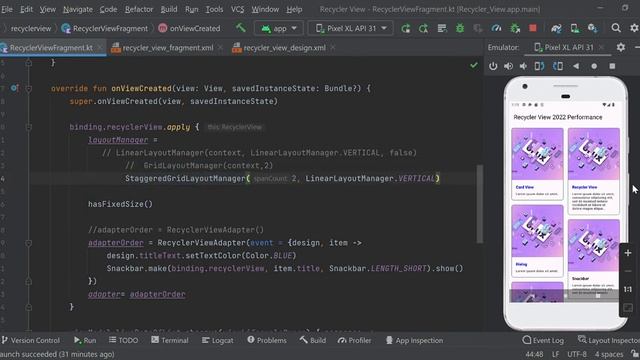640x360 pixels.
Task: Open the Terminal tool window
Action: click(x=170, y=340)
